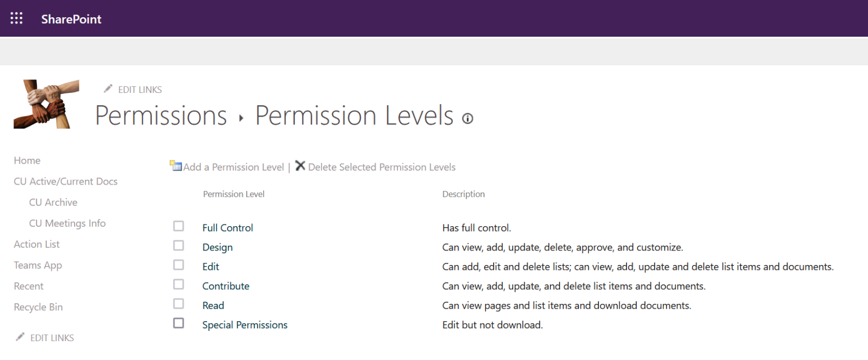868x360 pixels.
Task: Tick the Contribute permission checkbox
Action: [179, 284]
